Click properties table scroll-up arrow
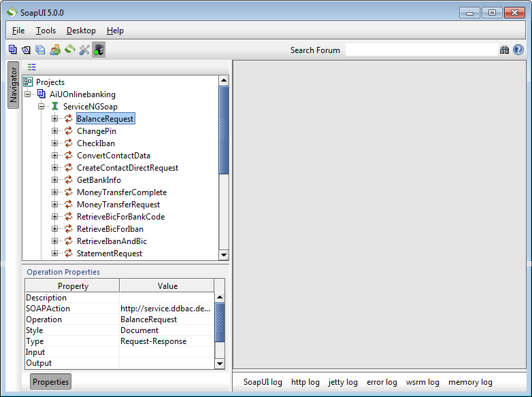Screen dimensions: 532x397 click(x=220, y=297)
